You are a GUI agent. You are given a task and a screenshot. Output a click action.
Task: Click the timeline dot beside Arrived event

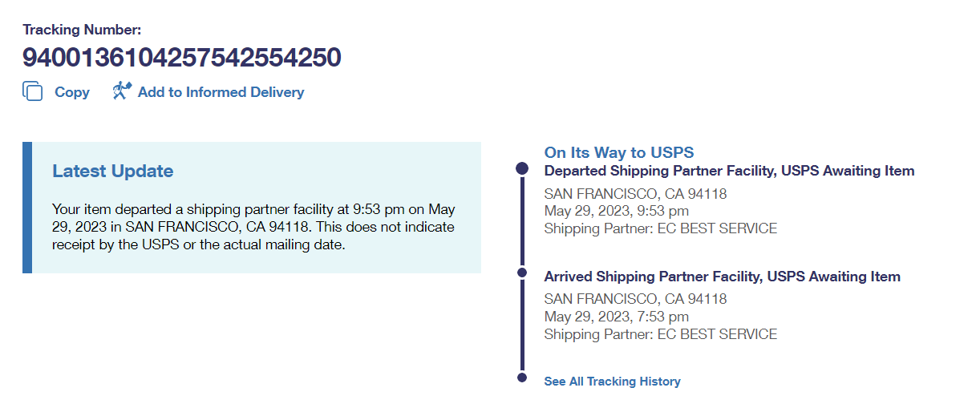pos(522,273)
